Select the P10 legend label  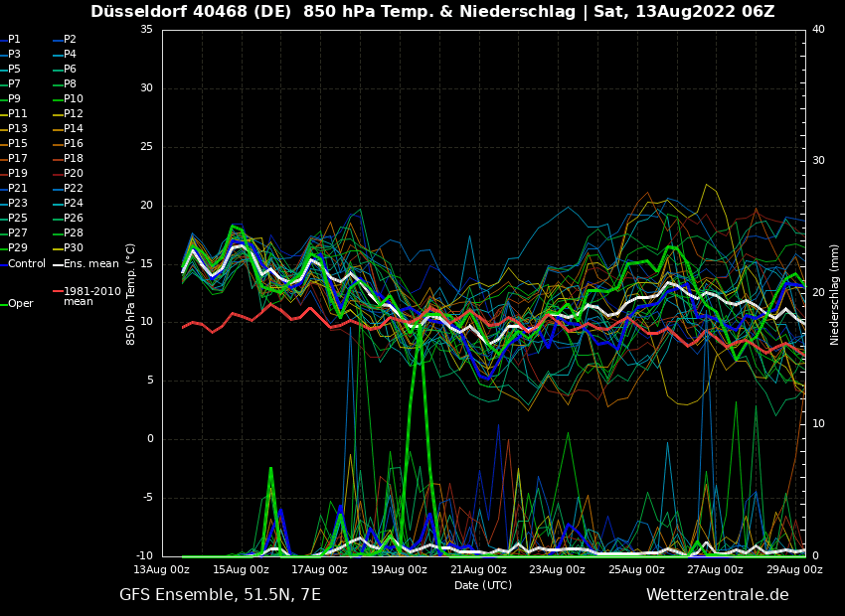click(x=74, y=99)
